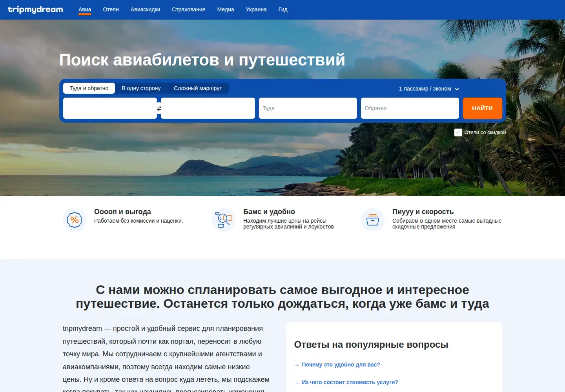Open the Гид menu item
The image size is (565, 392).
pyautogui.click(x=283, y=9)
